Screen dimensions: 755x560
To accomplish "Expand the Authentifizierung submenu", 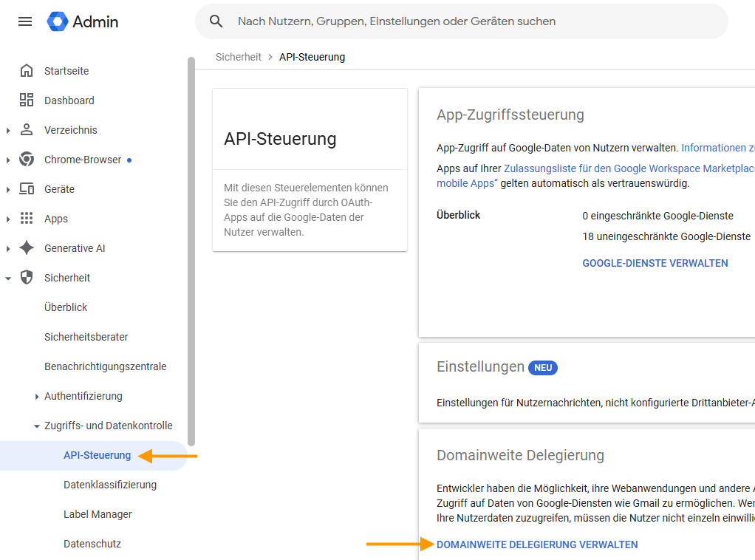I will click(37, 396).
